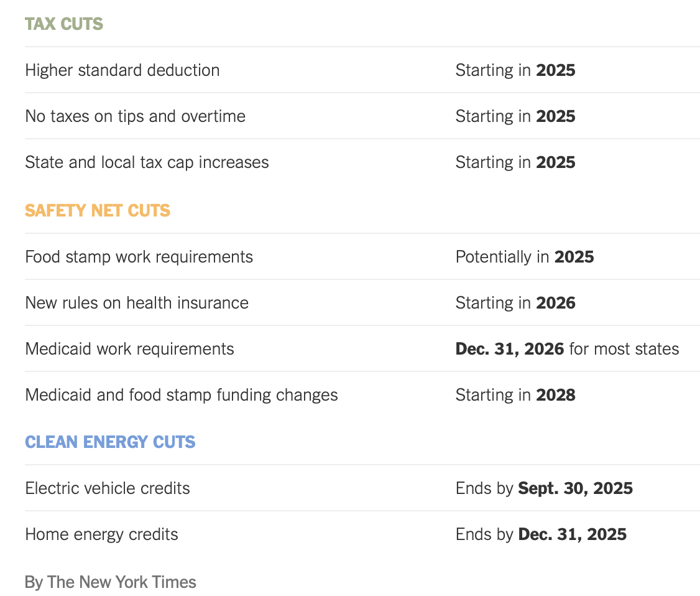Select the Starting in 2026 date text
Viewport: 700px width, 596px height.
515,303
